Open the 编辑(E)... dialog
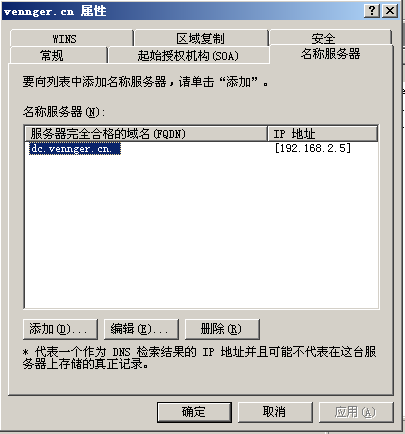The height and width of the screenshot is (434, 405). pyautogui.click(x=141, y=329)
